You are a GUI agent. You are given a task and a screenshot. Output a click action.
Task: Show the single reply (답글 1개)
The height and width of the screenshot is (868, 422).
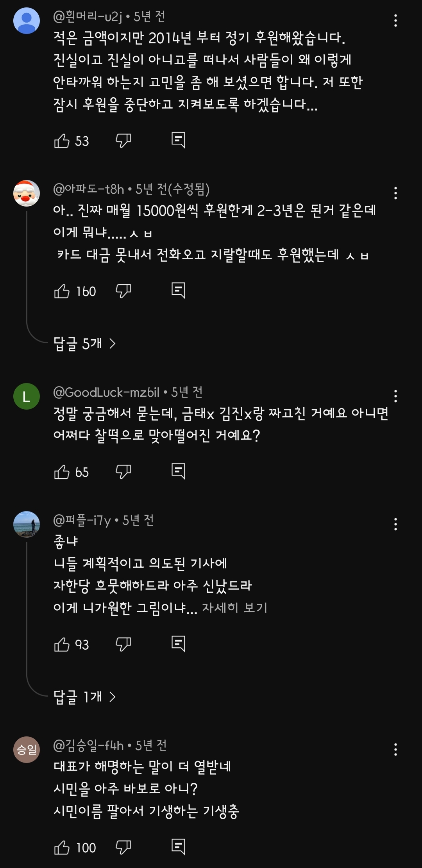click(x=84, y=697)
